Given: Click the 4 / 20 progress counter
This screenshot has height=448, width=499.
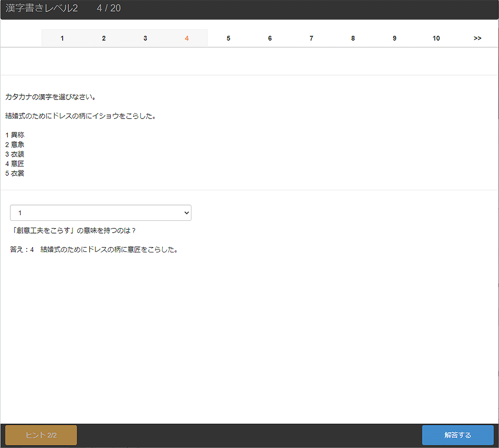Looking at the screenshot, I should (109, 8).
